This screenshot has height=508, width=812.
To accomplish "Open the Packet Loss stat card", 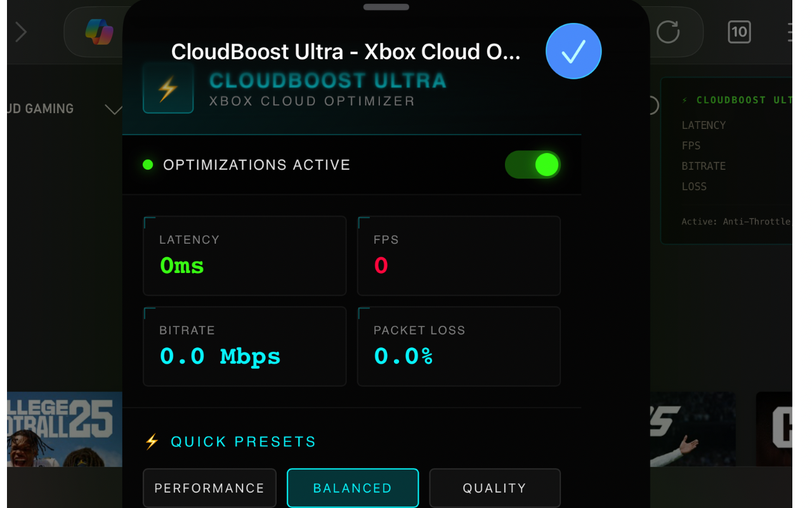I will [459, 347].
